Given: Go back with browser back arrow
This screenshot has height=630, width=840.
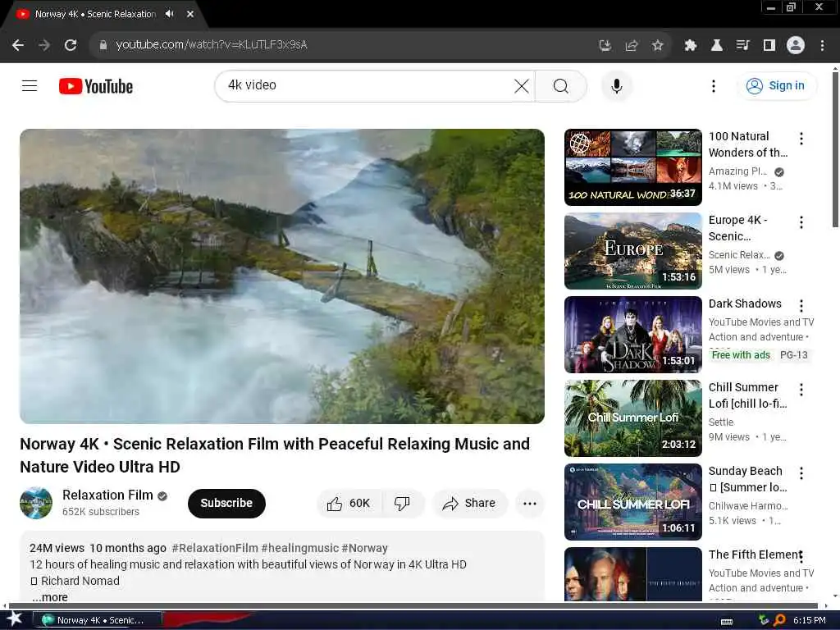Looking at the screenshot, I should [18, 45].
